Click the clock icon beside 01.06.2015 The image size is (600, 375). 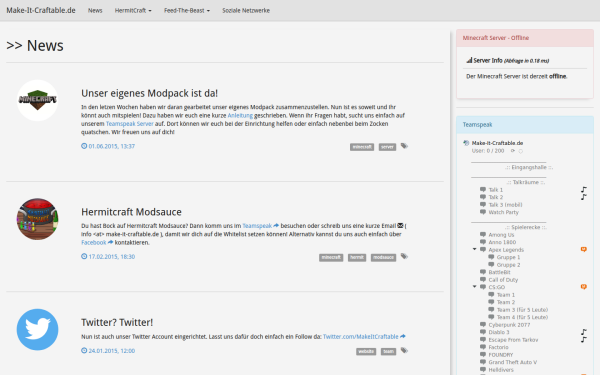tap(84, 146)
